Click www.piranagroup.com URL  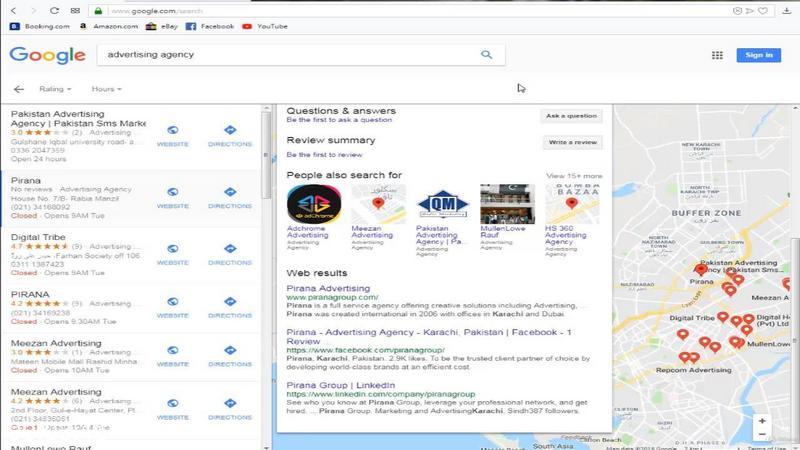(332, 297)
